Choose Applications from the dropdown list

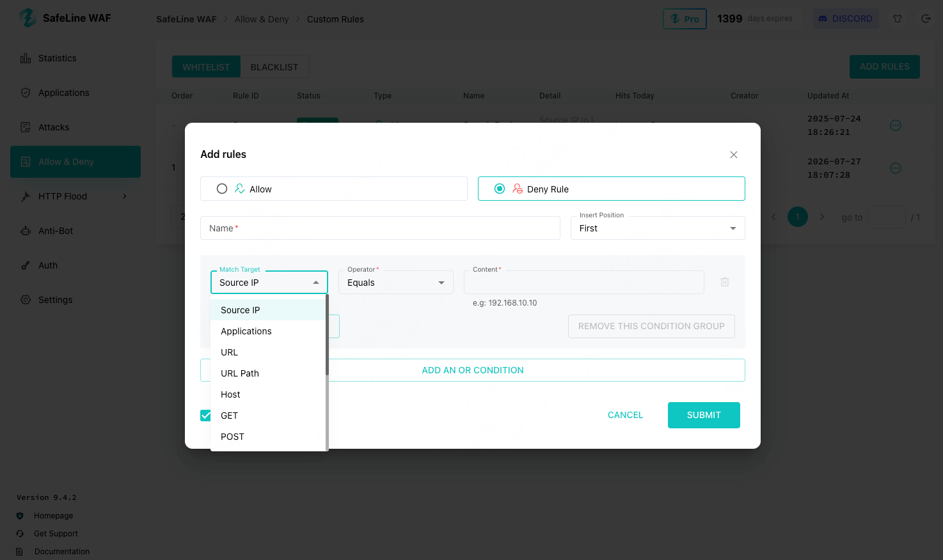tap(268, 331)
